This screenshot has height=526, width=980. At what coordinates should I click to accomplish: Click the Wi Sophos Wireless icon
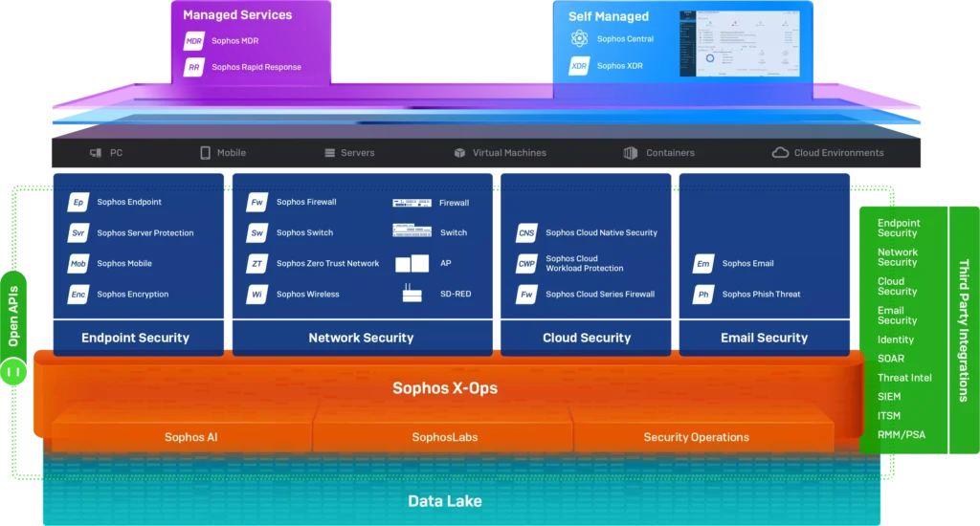[256, 295]
